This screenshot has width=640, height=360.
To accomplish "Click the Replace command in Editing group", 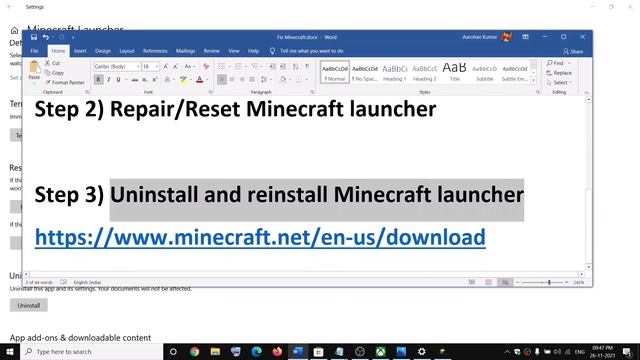I will 559,73.
